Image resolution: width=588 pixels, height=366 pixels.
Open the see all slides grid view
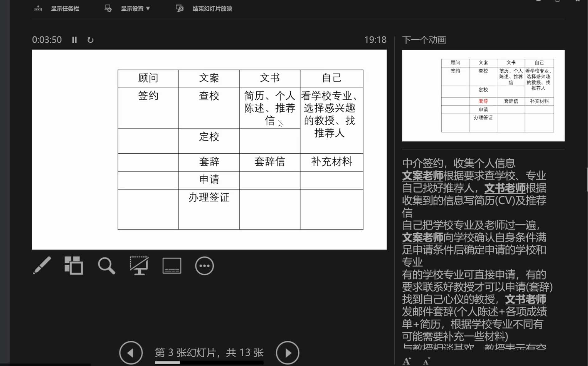click(74, 266)
